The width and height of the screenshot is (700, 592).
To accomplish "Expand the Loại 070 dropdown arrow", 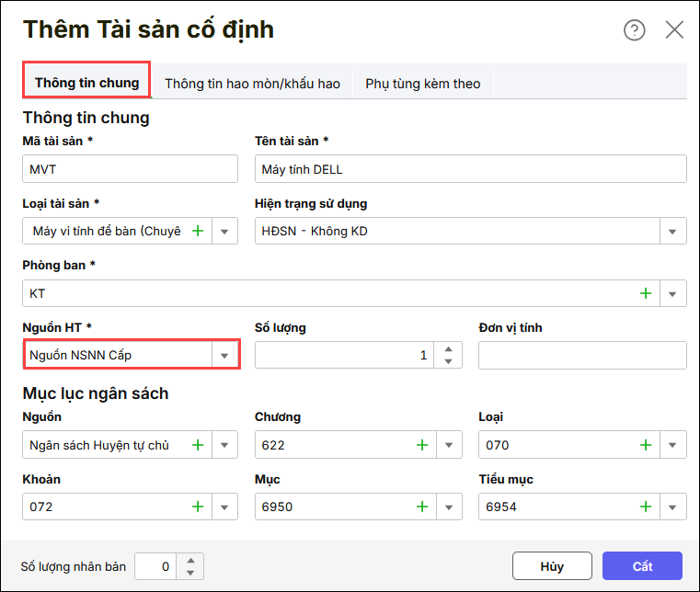I will point(672,445).
